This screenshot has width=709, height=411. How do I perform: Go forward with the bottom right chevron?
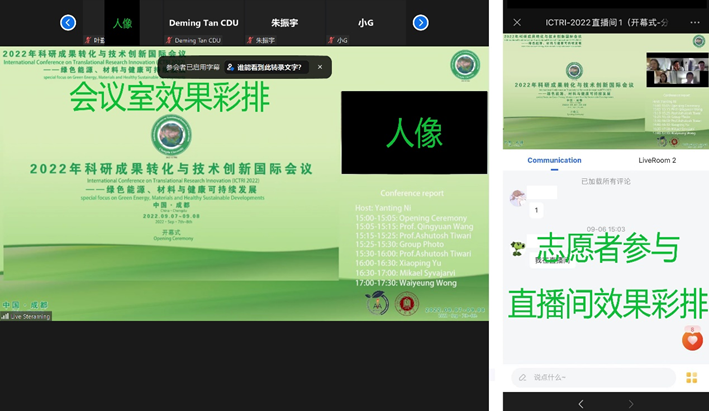click(x=631, y=403)
